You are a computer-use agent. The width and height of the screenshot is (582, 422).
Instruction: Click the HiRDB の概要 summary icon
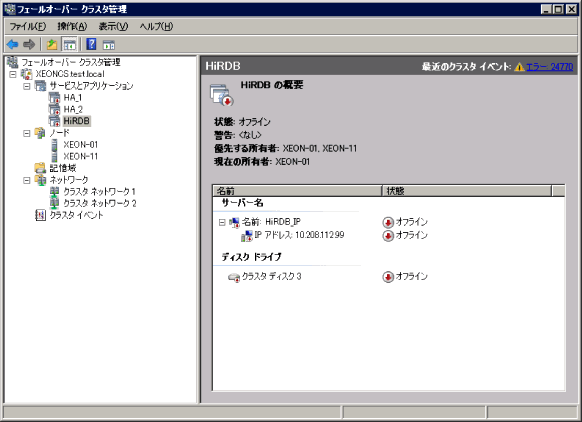(222, 95)
